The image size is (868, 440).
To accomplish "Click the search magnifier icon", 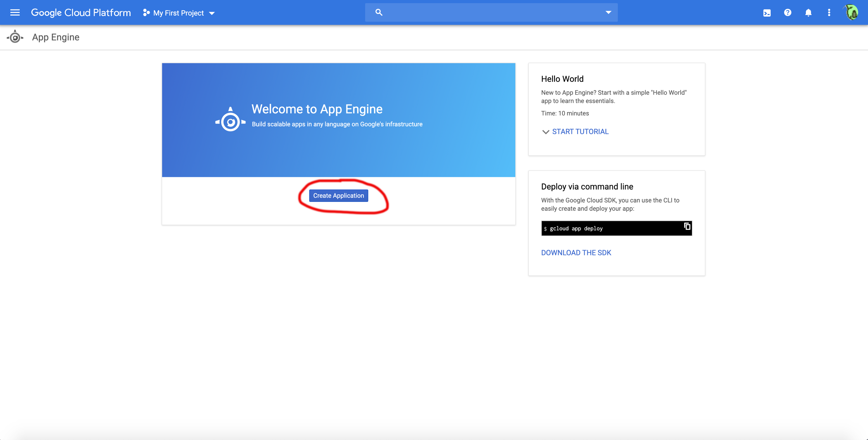I will coord(379,12).
